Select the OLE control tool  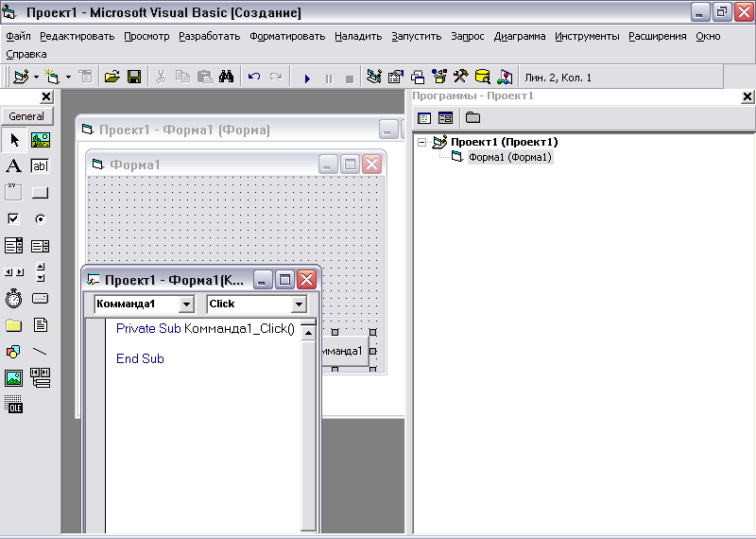click(13, 405)
